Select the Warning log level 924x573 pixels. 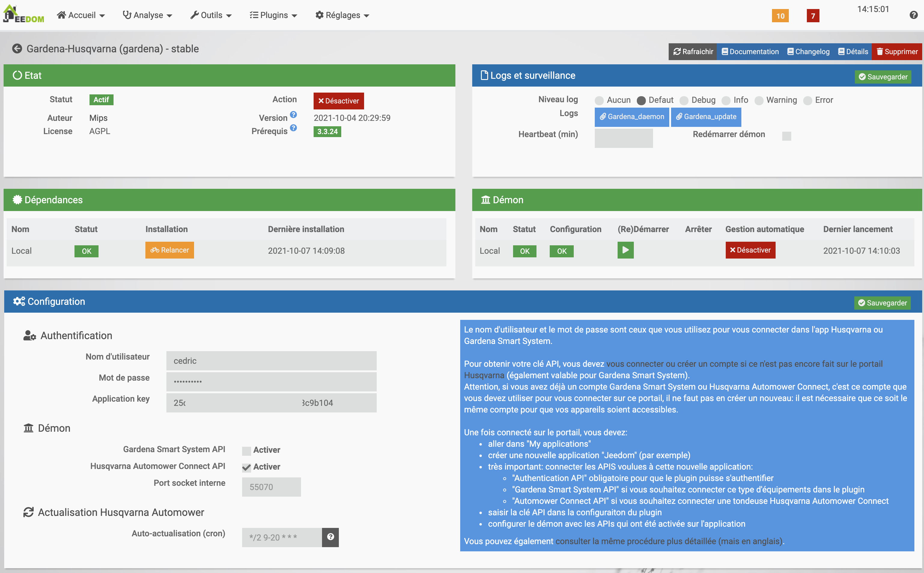(x=759, y=100)
